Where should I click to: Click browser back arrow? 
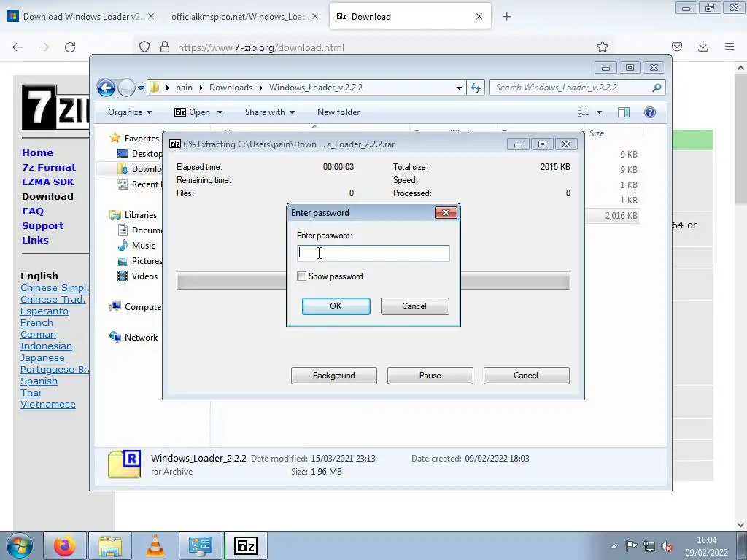18,47
